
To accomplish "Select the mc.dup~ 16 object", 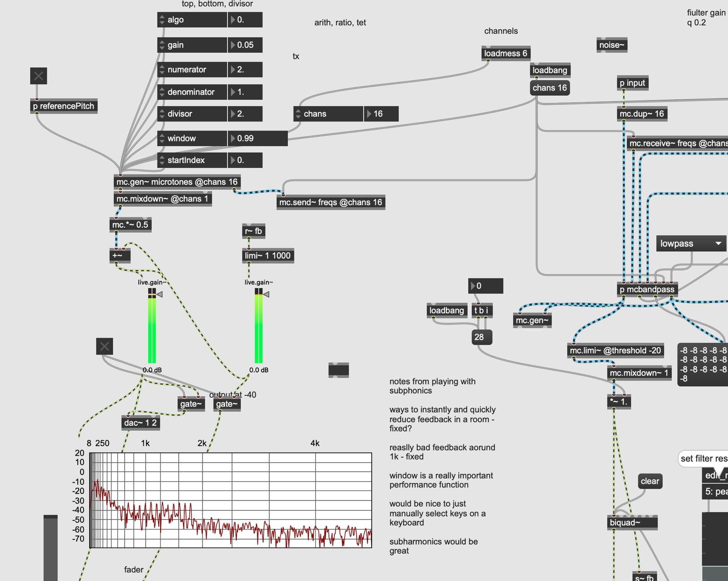I will pyautogui.click(x=642, y=114).
